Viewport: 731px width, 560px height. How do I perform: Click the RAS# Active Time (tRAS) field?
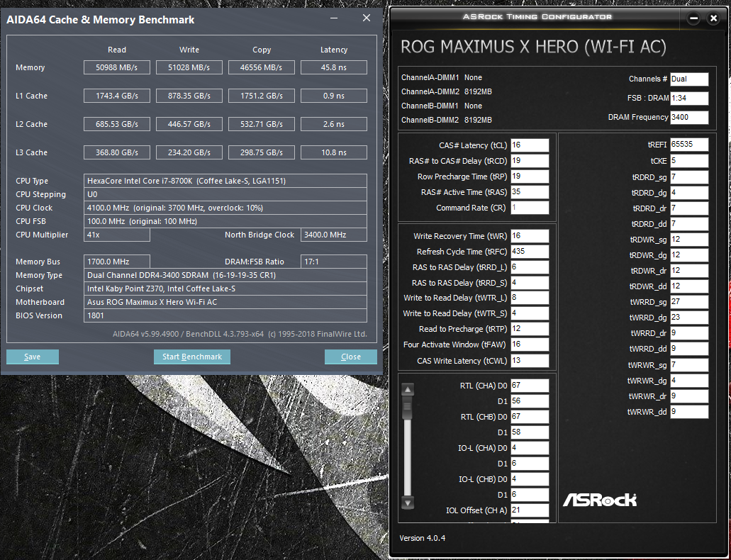[530, 192]
